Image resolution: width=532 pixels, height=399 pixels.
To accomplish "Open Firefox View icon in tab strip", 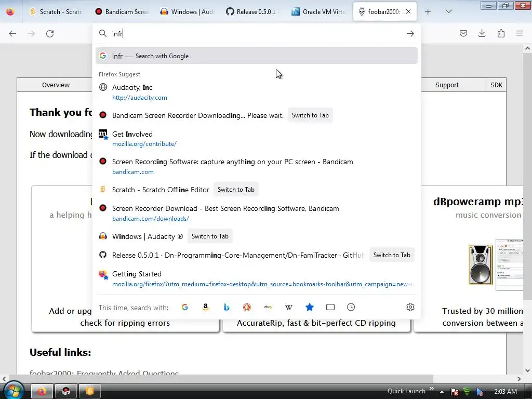I will coord(10,12).
